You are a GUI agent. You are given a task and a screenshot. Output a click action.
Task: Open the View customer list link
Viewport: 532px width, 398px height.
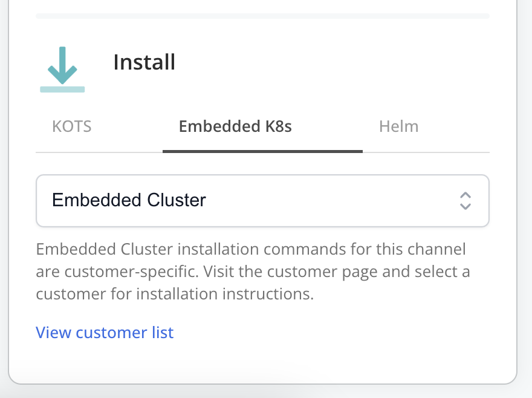105,333
